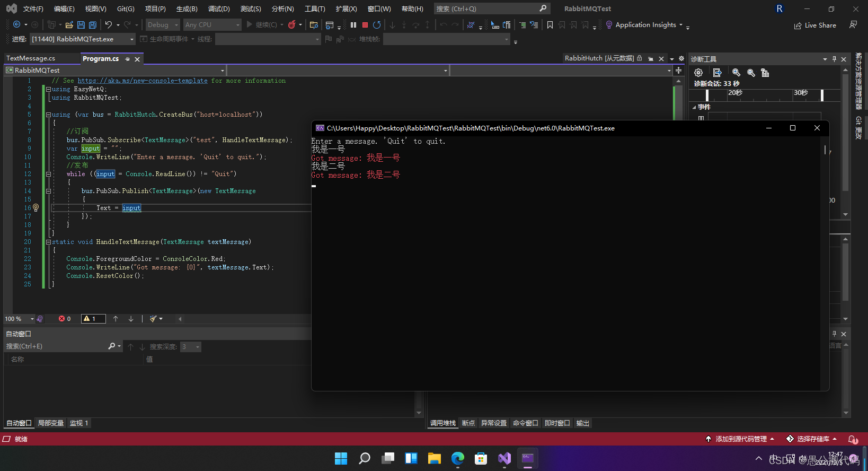Click the Increase Indent icon
The image size is (868, 471).
(522, 24)
